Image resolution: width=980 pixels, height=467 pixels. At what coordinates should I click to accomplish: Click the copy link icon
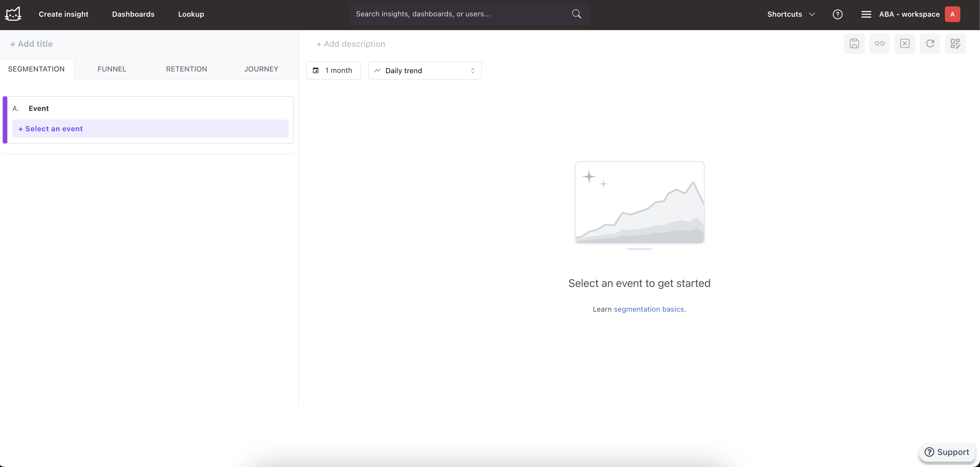point(879,43)
